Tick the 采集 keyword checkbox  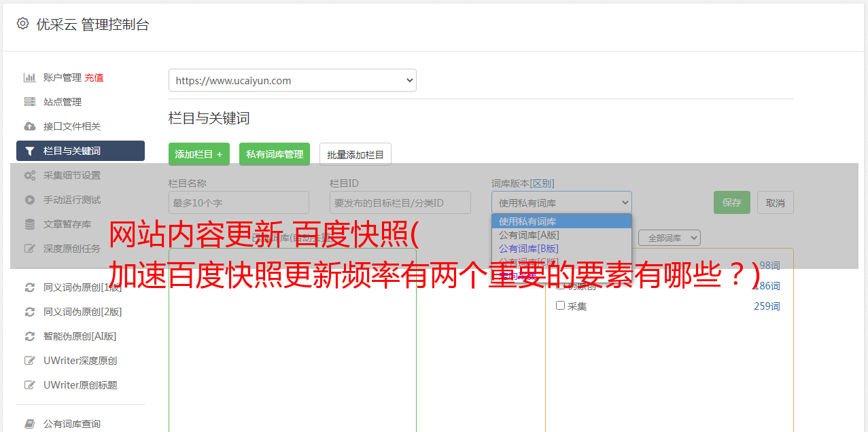pos(561,306)
